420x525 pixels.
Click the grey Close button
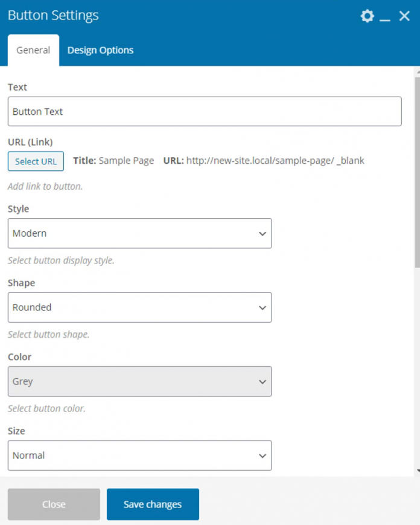point(54,504)
